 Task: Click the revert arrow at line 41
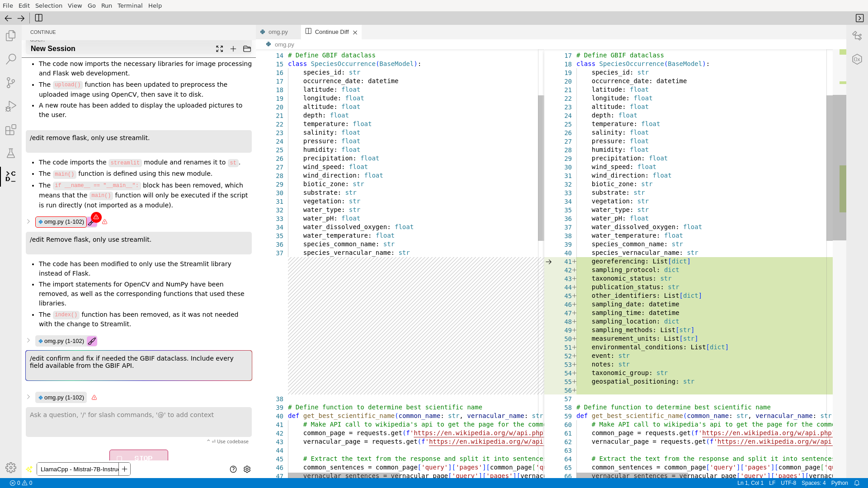(x=548, y=262)
